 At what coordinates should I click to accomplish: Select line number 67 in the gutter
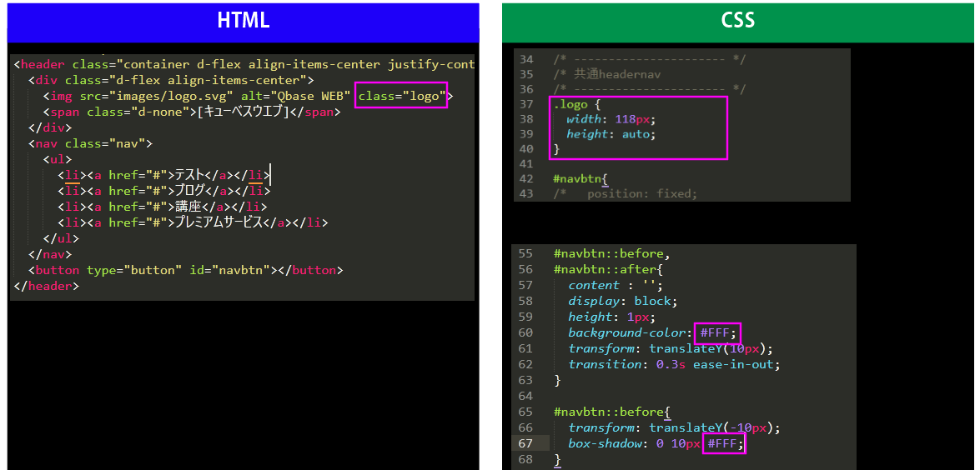tap(525, 443)
